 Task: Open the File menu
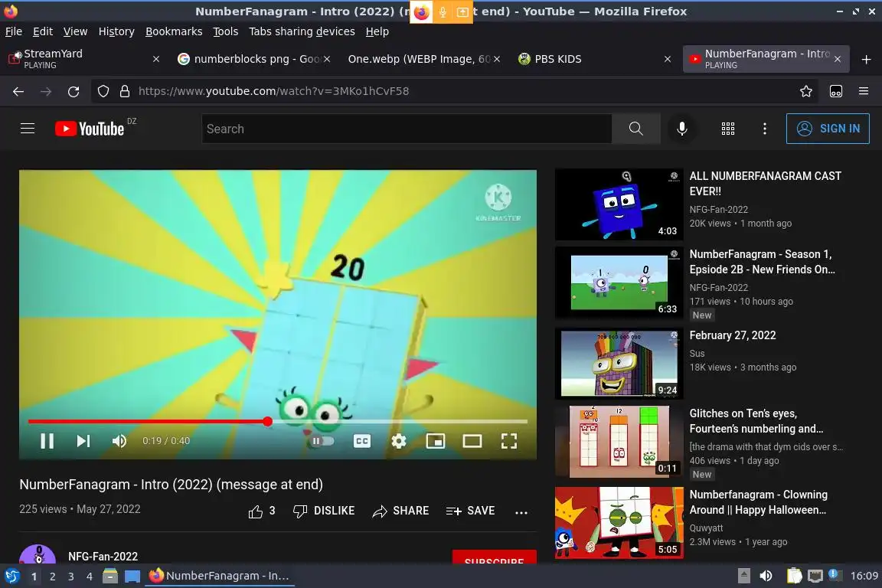coord(14,31)
